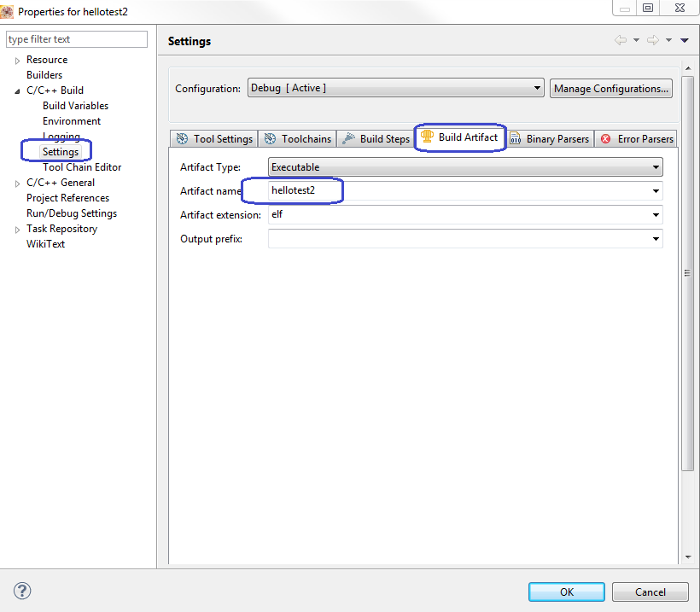Open the Configuration dropdown
700x612 pixels.
pyautogui.click(x=395, y=88)
